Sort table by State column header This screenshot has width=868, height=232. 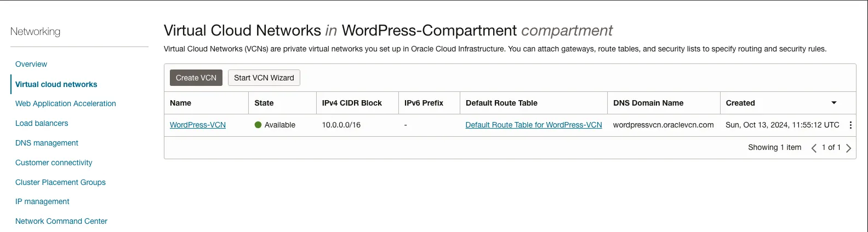click(x=264, y=103)
